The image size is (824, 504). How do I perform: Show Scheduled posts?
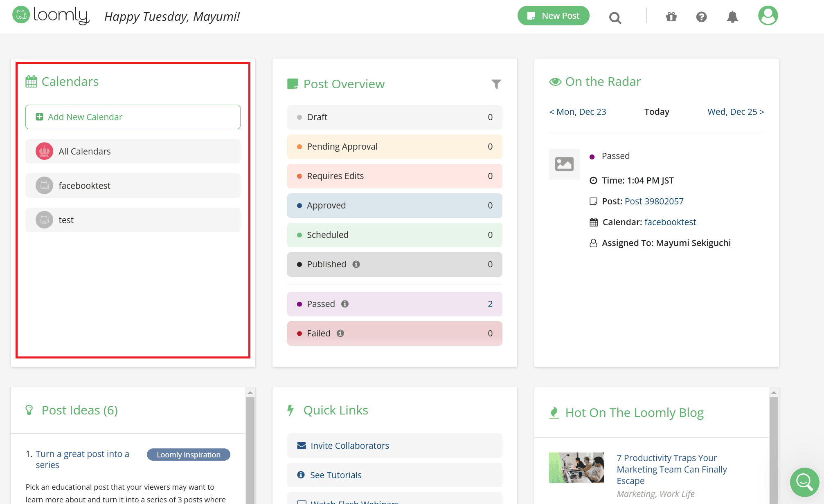tap(395, 235)
